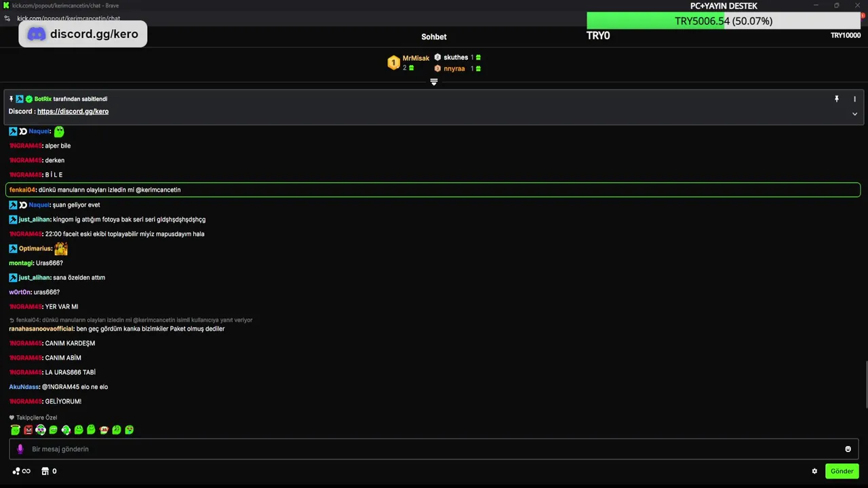Screen dimensions: 868x488
Task: Focus the 'Bir mesaj gönderin' message field
Action: click(433, 449)
